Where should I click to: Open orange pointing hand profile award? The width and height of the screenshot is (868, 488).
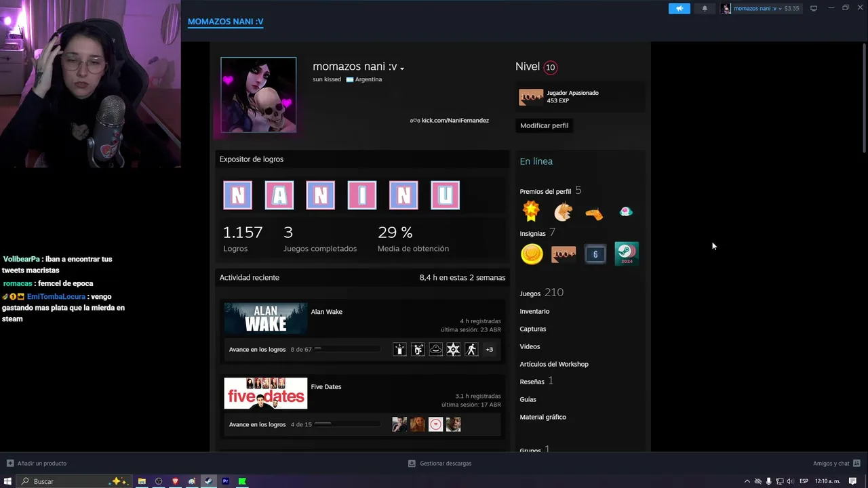click(x=594, y=214)
